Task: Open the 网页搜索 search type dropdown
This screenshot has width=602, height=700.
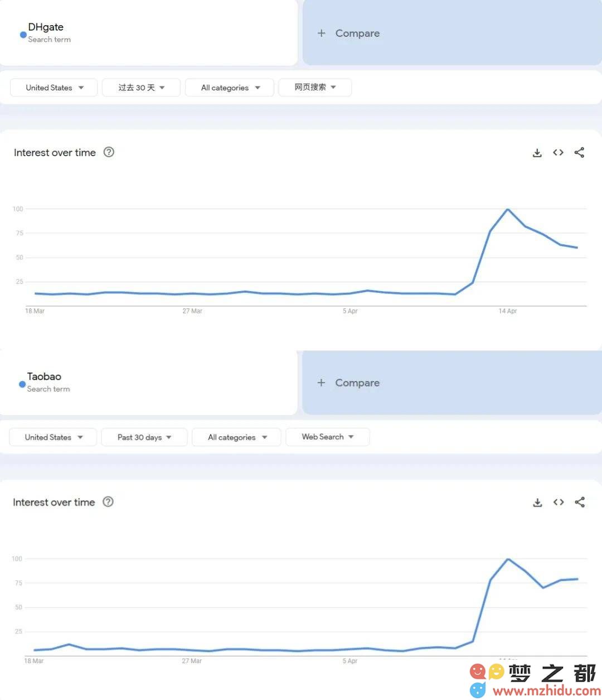Action: [x=315, y=87]
